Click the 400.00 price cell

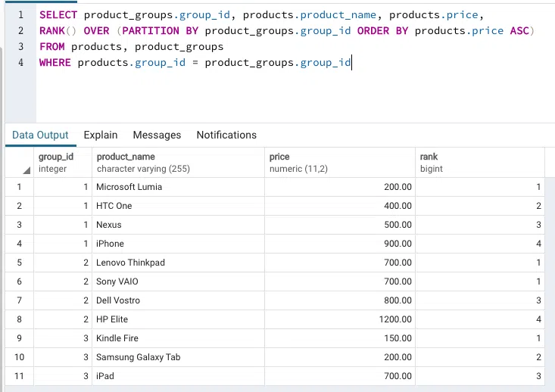click(x=340, y=206)
